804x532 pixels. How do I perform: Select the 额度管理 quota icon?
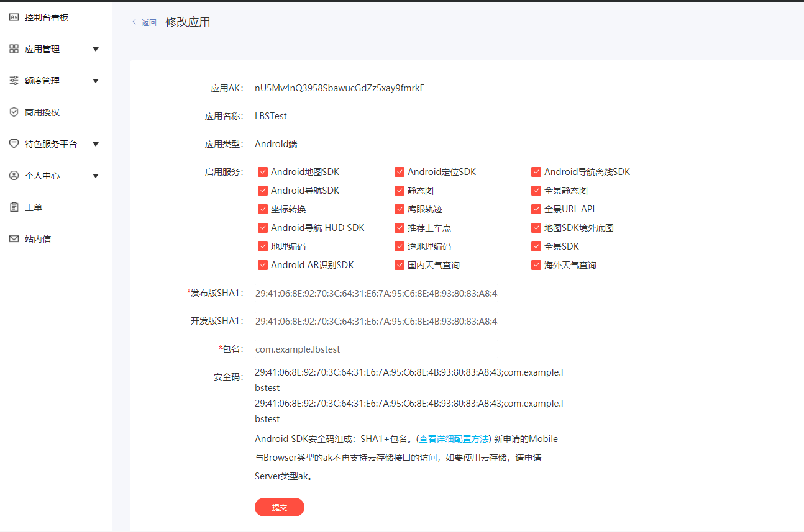coord(14,80)
